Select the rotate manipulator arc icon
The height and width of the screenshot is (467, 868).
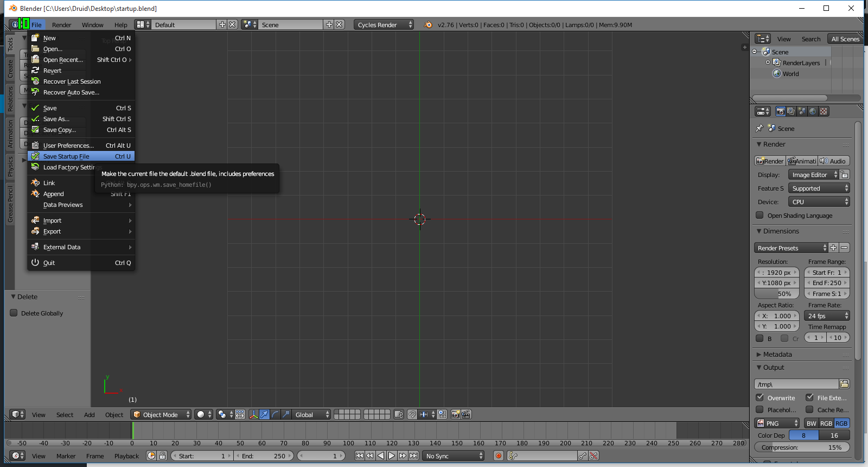point(275,414)
